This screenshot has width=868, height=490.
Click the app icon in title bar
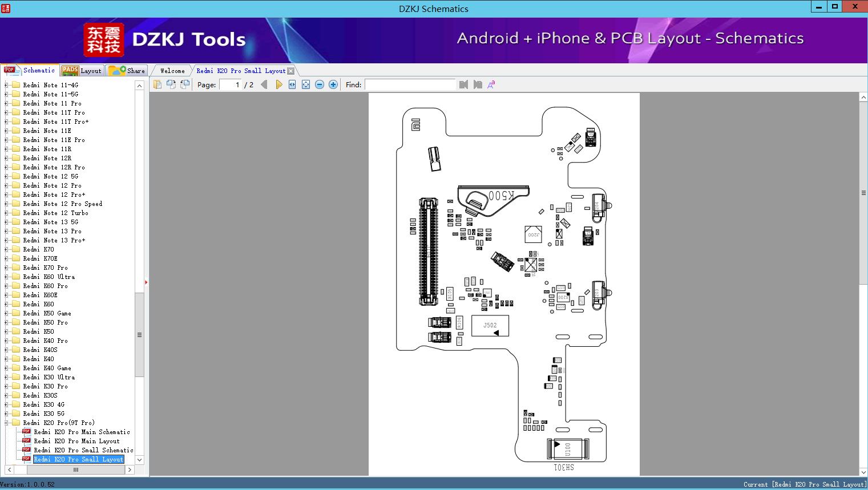click(6, 8)
